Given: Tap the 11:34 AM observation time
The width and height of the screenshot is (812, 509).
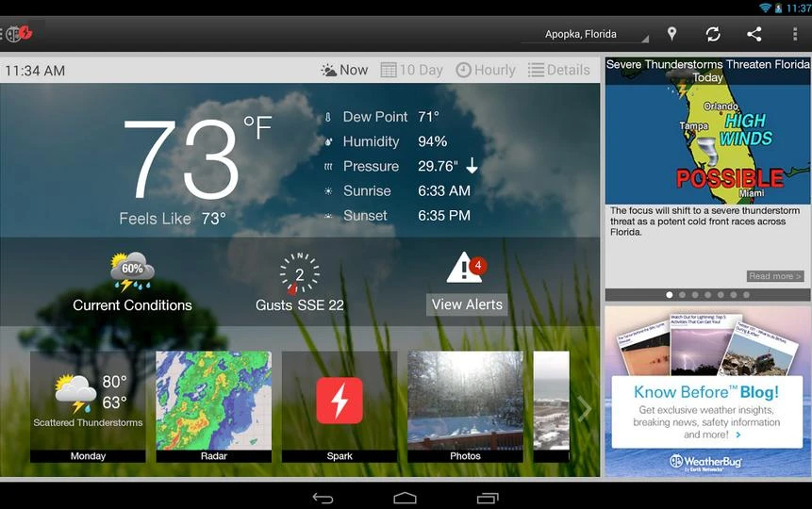Looking at the screenshot, I should point(35,71).
